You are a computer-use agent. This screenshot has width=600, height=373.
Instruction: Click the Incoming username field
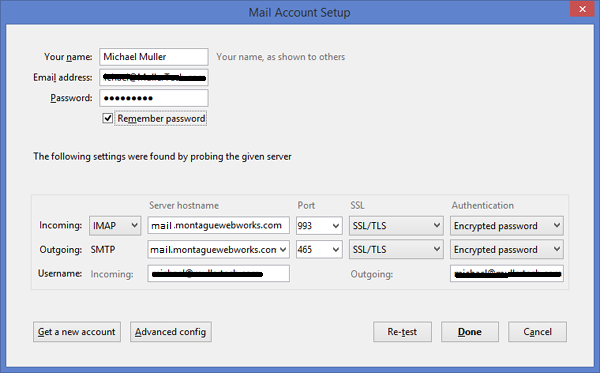(218, 274)
